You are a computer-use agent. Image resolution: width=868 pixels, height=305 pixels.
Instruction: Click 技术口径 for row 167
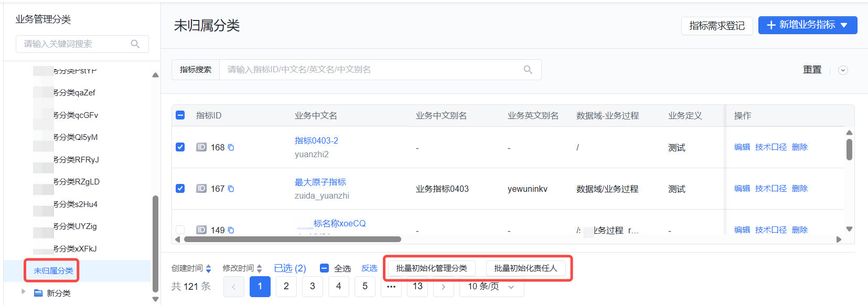(x=771, y=189)
